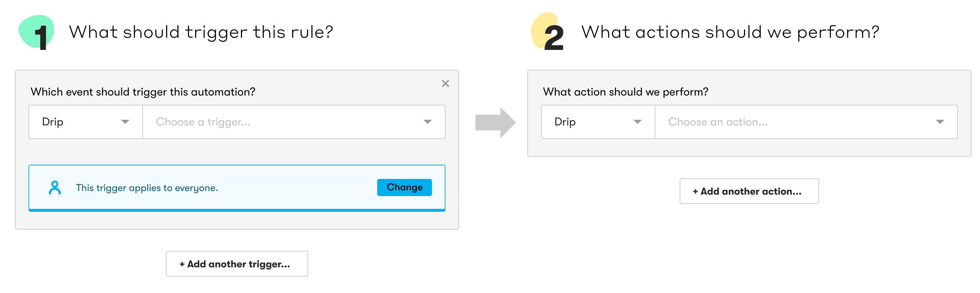
Task: Remove the trigger card with the X icon
Action: [x=445, y=83]
